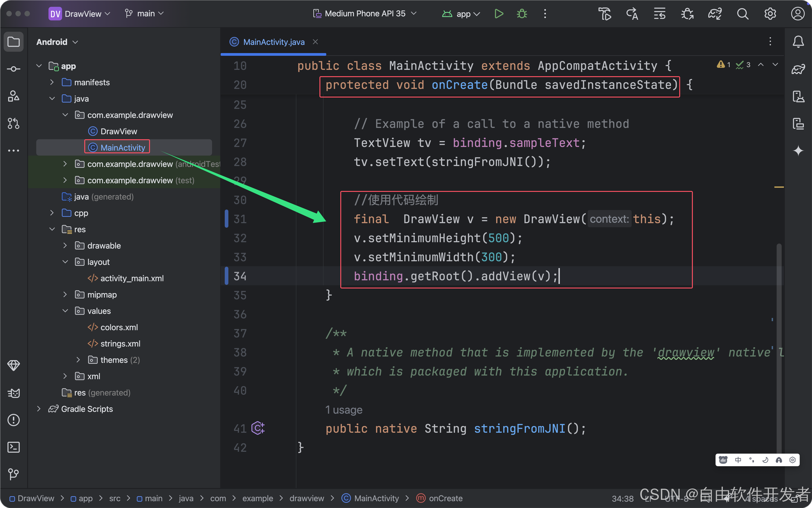This screenshot has width=812, height=508.
Task: Sync project with Gradle files elephant icon
Action: click(x=715, y=14)
